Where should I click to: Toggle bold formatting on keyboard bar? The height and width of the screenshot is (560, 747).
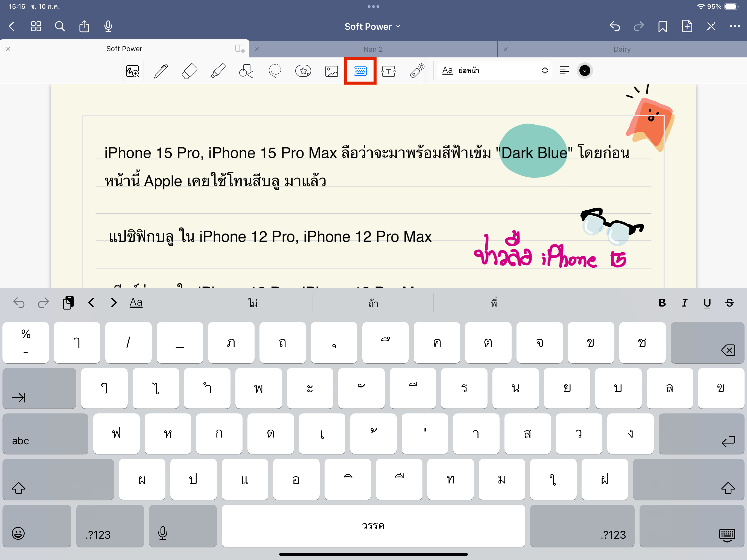(662, 303)
